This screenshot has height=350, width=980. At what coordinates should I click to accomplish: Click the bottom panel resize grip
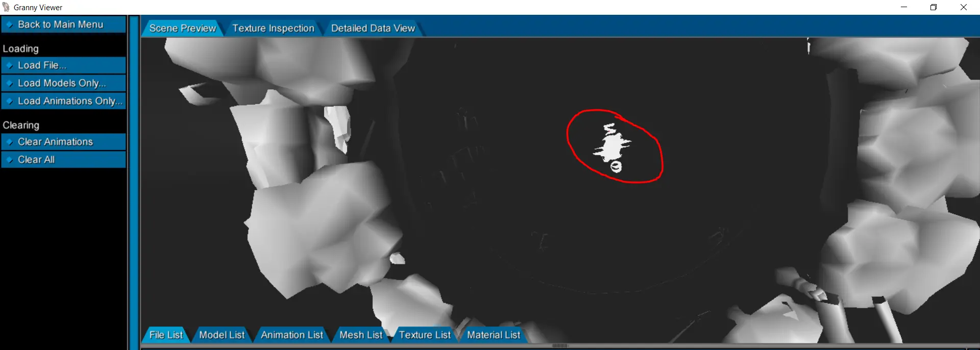coord(560,346)
